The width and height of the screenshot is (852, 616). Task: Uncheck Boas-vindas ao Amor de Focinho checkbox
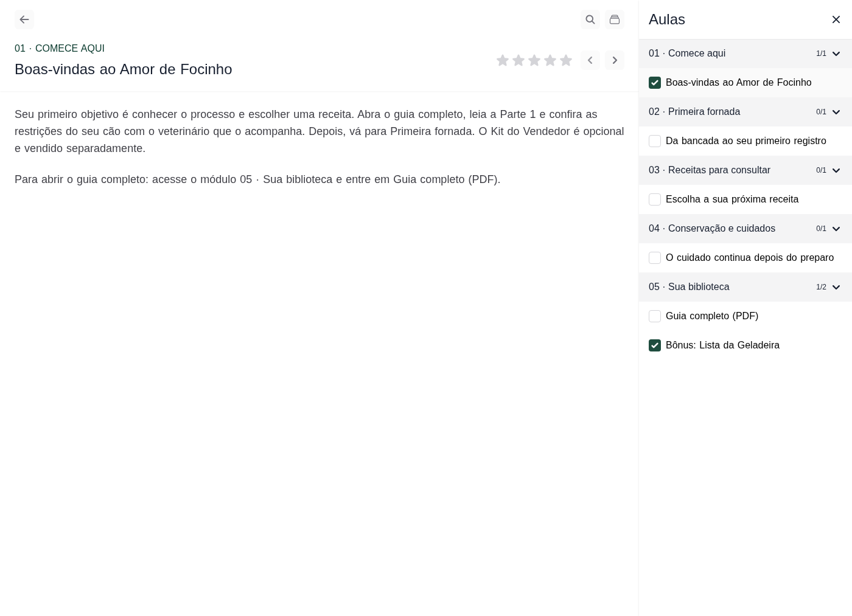655,83
